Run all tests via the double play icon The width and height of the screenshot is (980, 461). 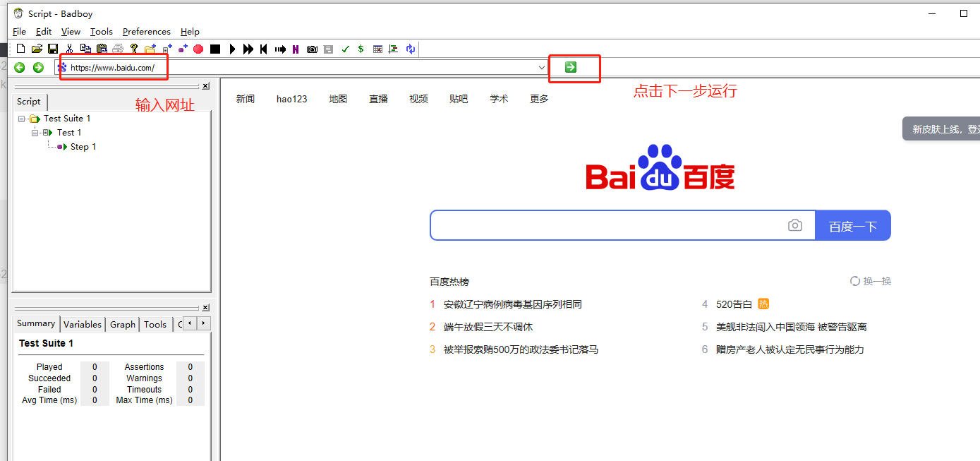coord(248,49)
